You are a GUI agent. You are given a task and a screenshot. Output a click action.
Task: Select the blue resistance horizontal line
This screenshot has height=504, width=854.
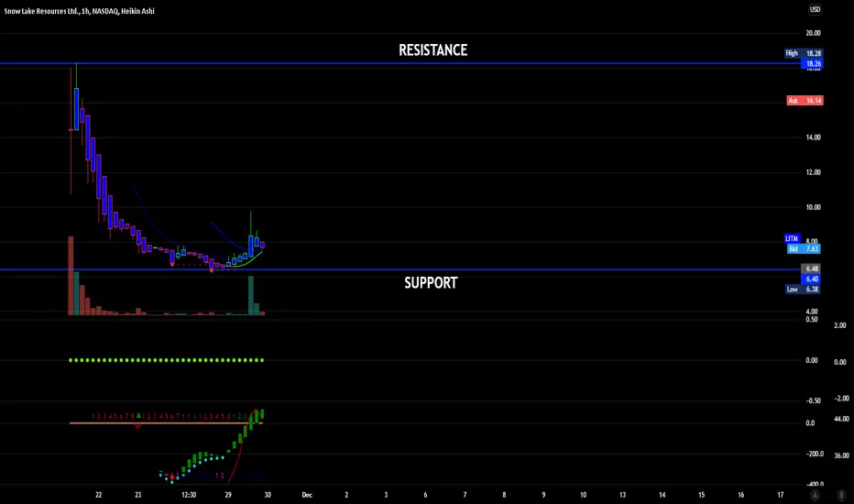click(400, 64)
